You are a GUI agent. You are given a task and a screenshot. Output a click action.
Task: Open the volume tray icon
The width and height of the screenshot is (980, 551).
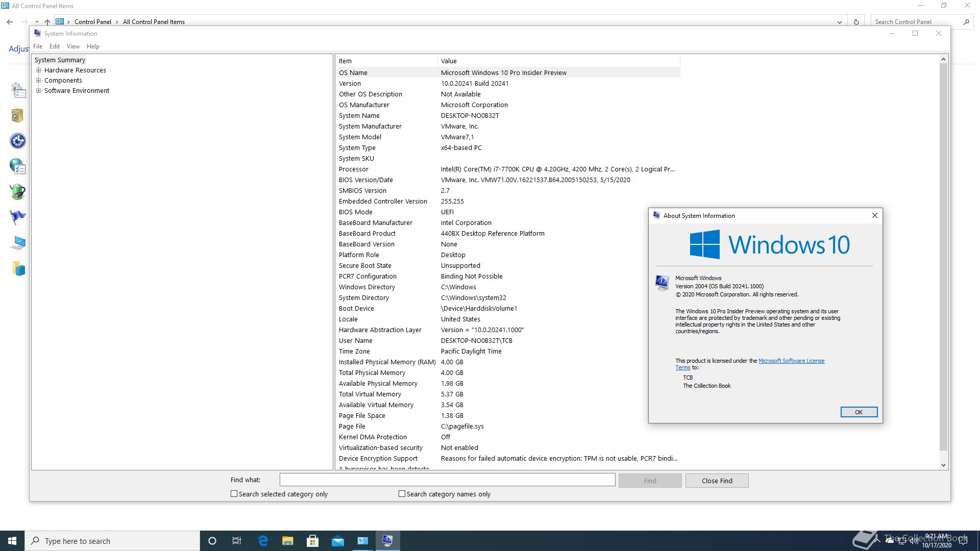pos(913,540)
